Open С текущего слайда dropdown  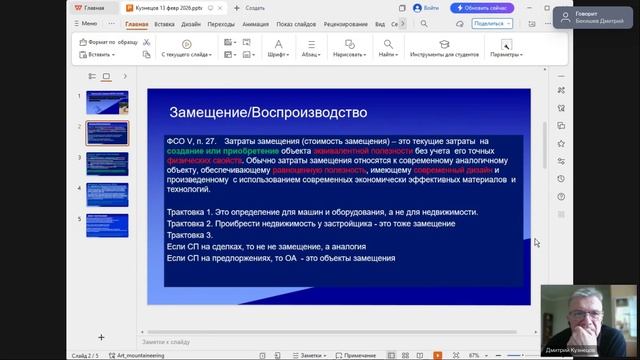coord(187,55)
